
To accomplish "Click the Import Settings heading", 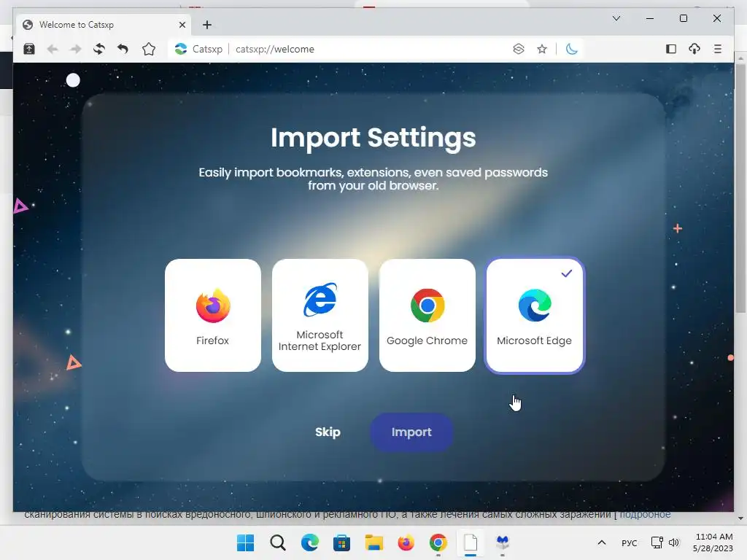I will [x=373, y=138].
